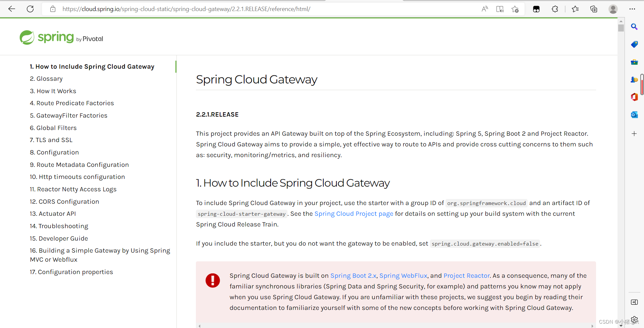Click the vertical page scrollbar thumb

coord(621,28)
